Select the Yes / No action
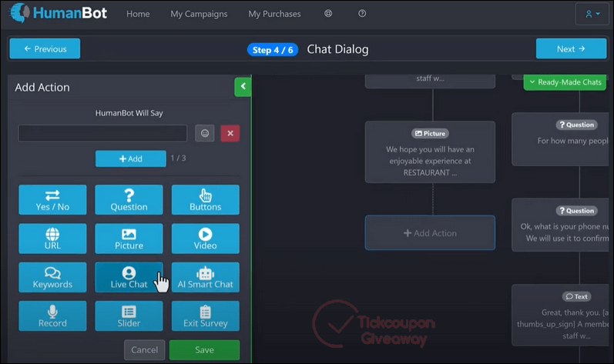The image size is (614, 364). click(x=52, y=200)
